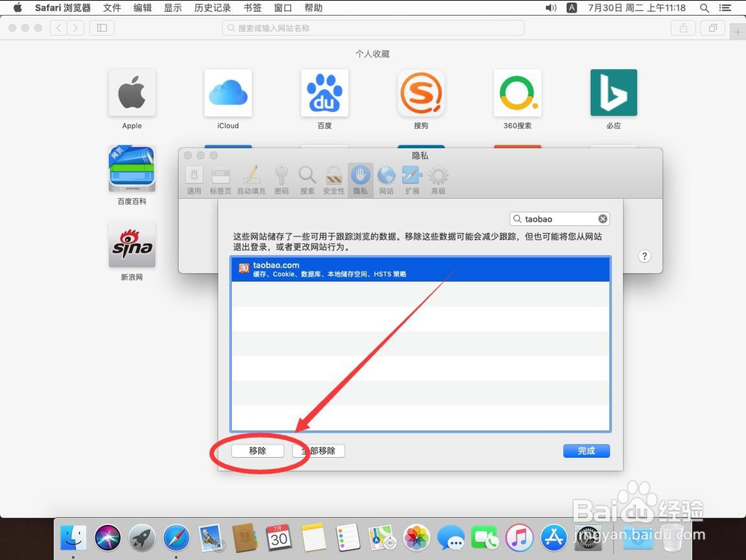Select the 标签页 Tabs preferences tab

click(220, 180)
